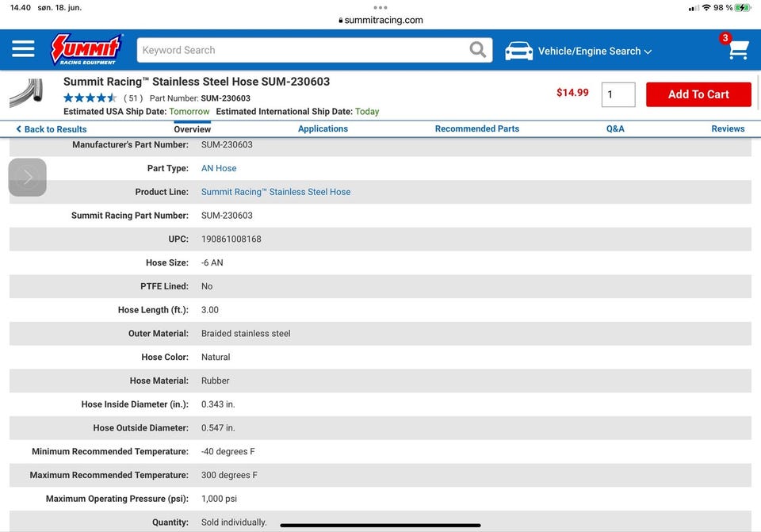The height and width of the screenshot is (532, 761).
Task: Tap the battery status indicator
Action: (x=743, y=8)
